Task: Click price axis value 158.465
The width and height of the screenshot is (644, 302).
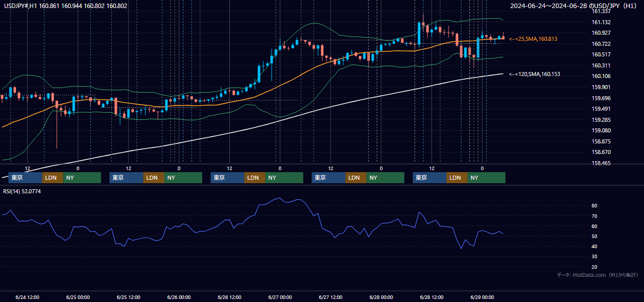Action: coord(601,163)
